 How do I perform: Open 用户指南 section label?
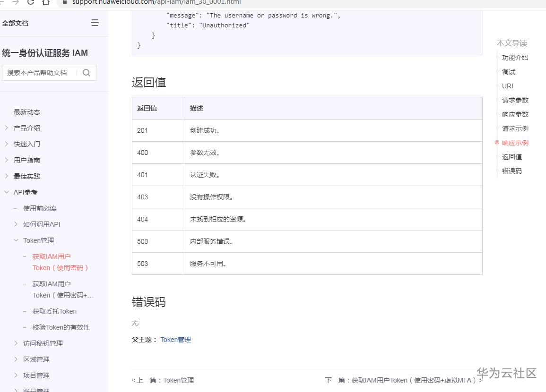tap(27, 160)
